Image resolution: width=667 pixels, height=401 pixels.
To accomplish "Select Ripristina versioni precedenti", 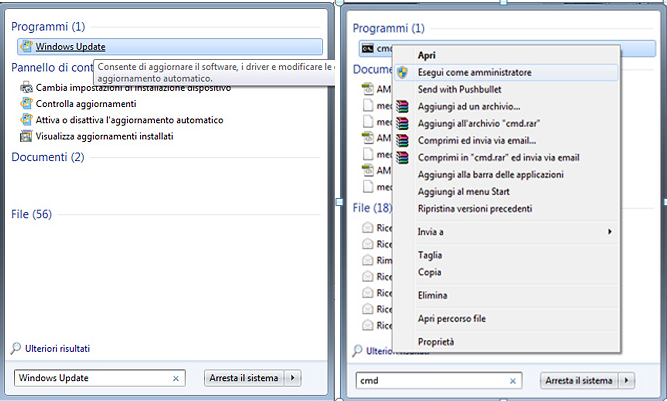I will click(475, 208).
